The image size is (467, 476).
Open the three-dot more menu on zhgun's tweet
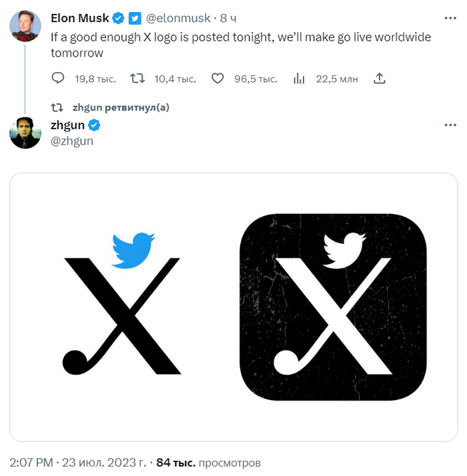450,125
